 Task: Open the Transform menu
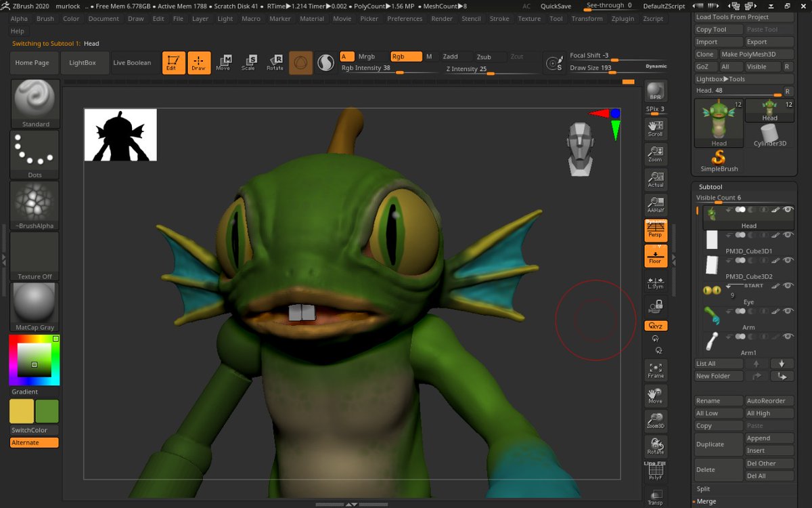tap(587, 19)
